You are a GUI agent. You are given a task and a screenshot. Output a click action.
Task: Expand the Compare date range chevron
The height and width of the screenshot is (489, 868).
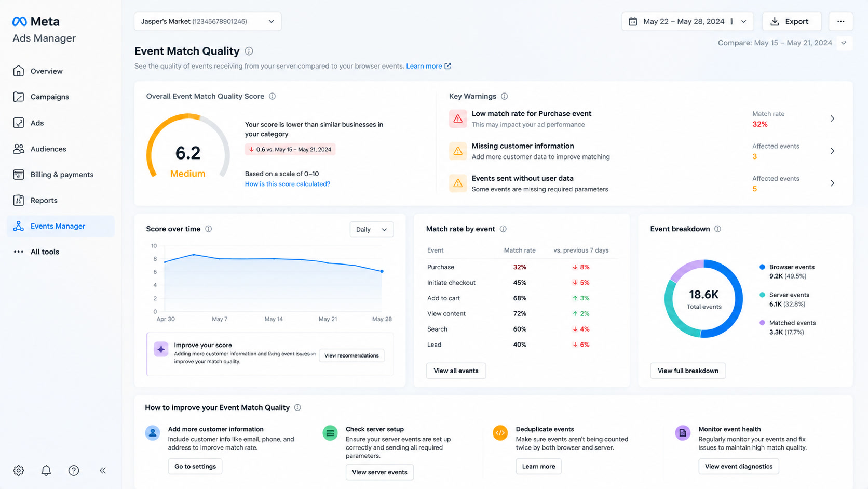click(844, 43)
